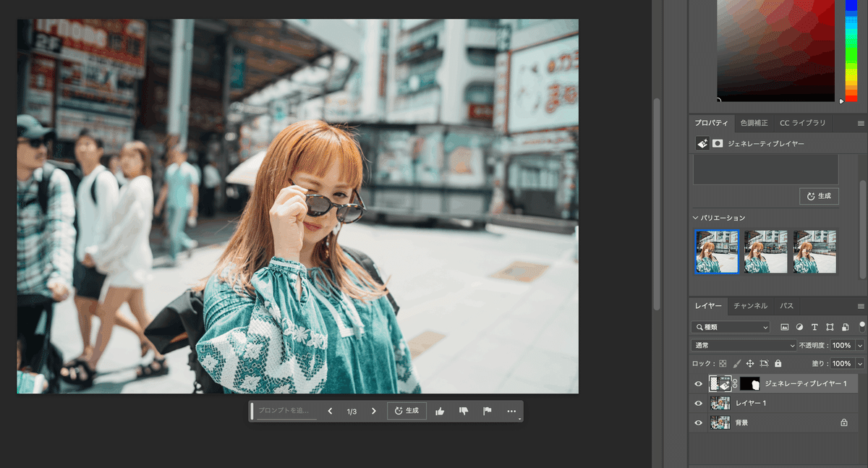Open the Layers panel menu icon

(x=861, y=306)
